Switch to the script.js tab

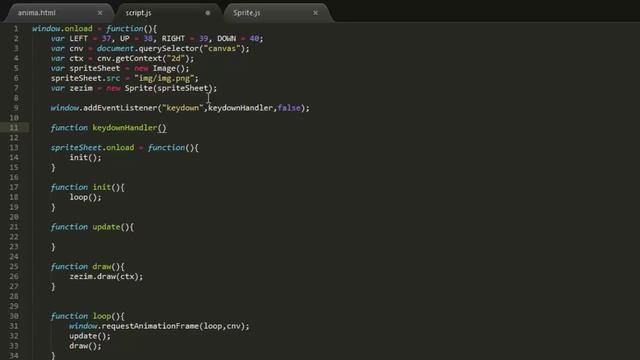click(x=138, y=13)
